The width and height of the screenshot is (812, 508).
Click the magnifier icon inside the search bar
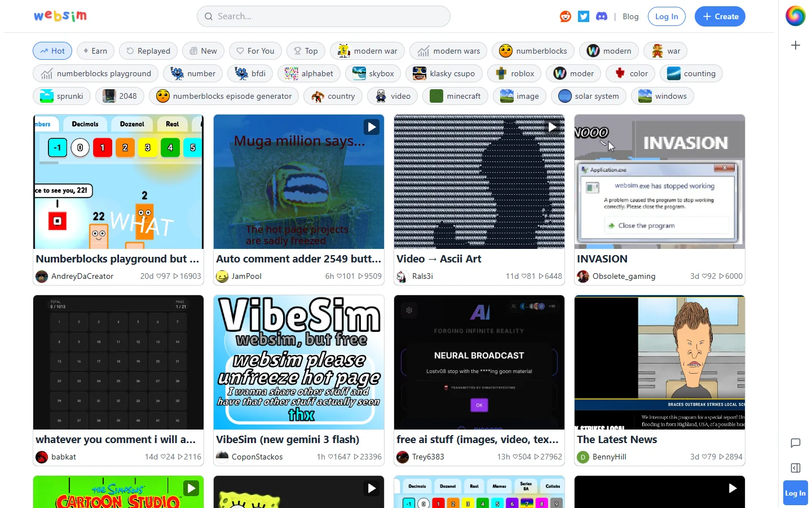point(208,16)
